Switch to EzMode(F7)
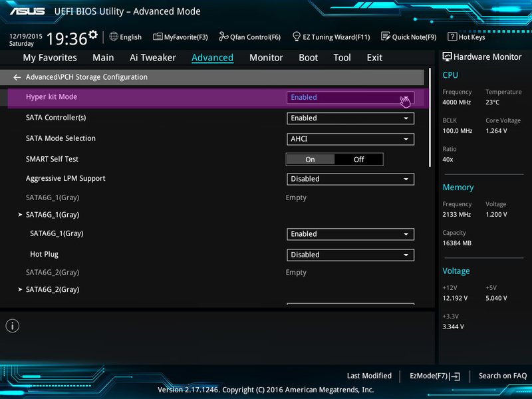The width and height of the screenshot is (532, 399). [435, 376]
